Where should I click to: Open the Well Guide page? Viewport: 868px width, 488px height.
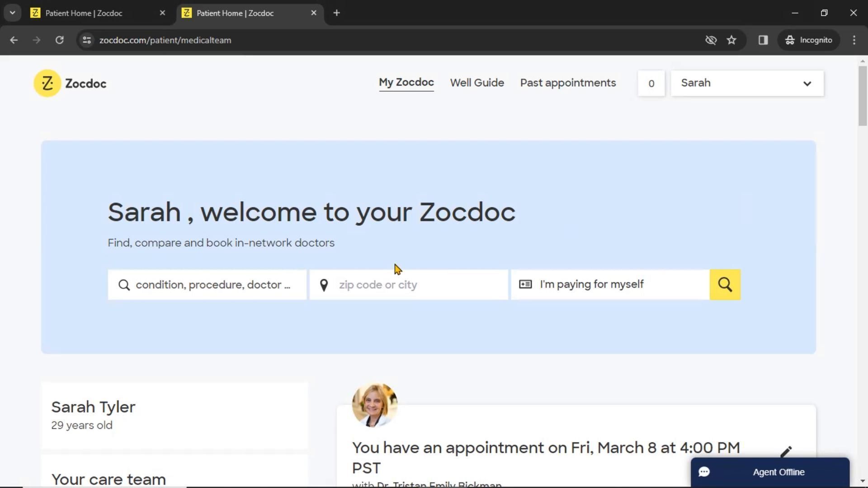click(476, 83)
